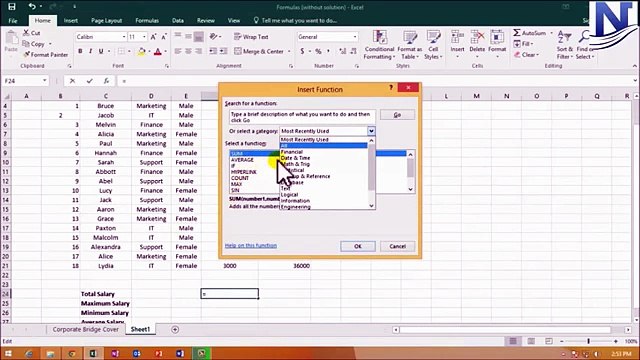Apply dollar accounting number format
This screenshot has height=360, width=640.
tap(302, 51)
